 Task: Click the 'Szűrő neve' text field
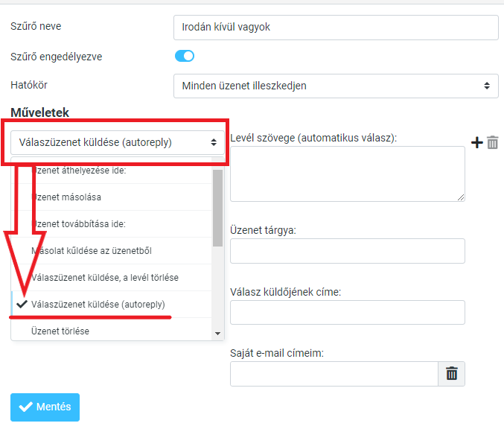coord(335,28)
